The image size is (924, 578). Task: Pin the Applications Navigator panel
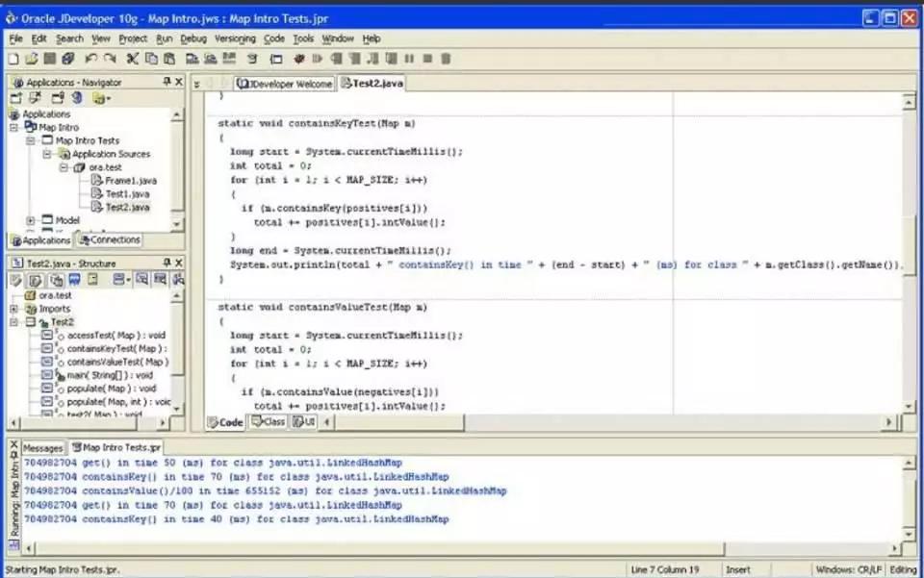pos(167,81)
